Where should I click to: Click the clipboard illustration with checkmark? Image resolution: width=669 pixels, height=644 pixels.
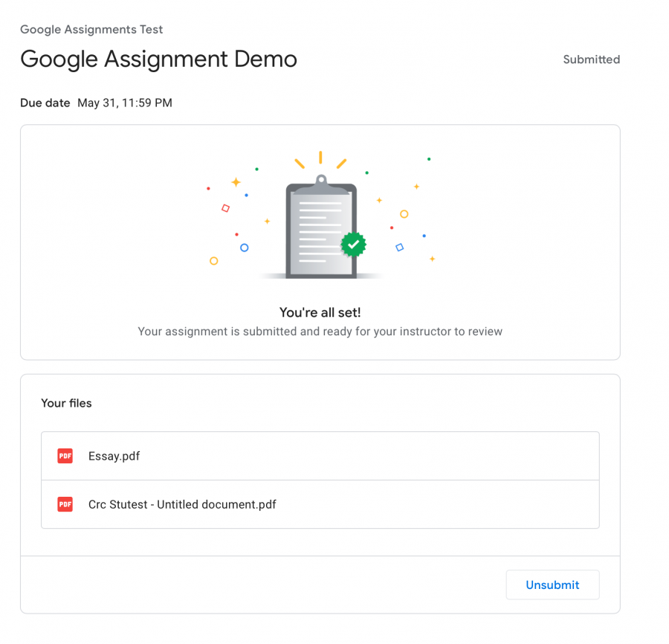point(321,226)
